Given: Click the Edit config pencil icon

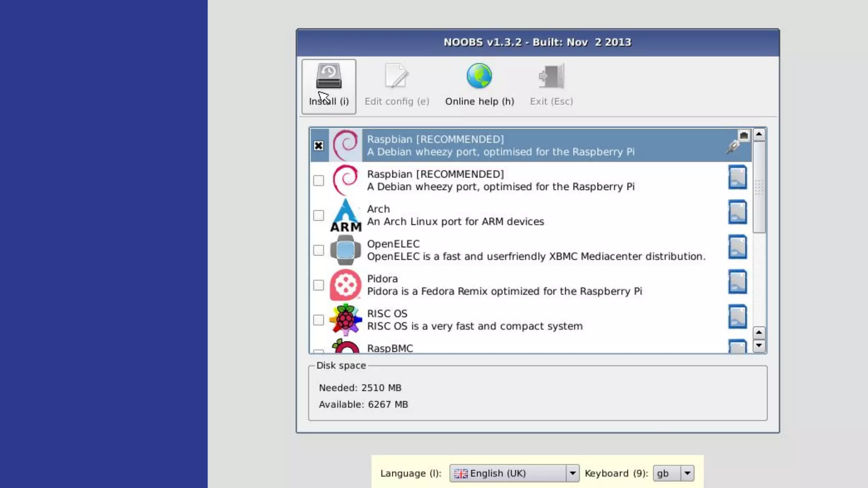Looking at the screenshot, I should pyautogui.click(x=396, y=76).
